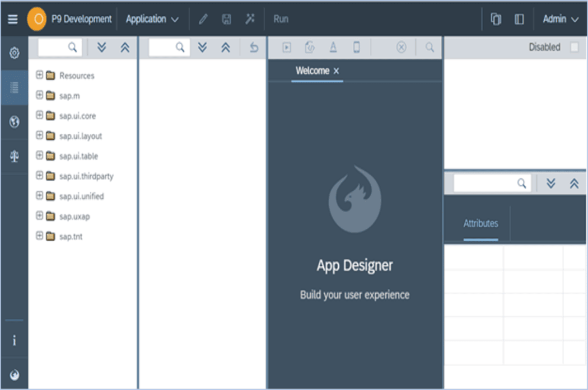Expand the Resources folder node

(39, 75)
